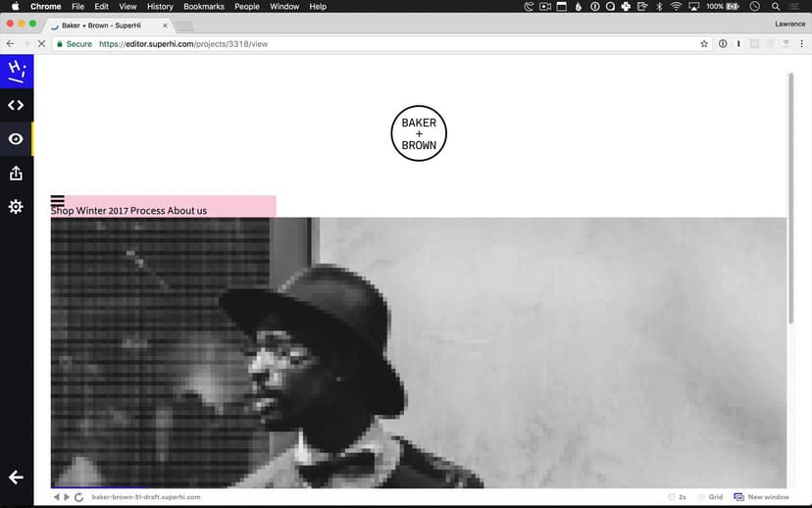
Task: Click the share/publish icon in sidebar
Action: 17,174
